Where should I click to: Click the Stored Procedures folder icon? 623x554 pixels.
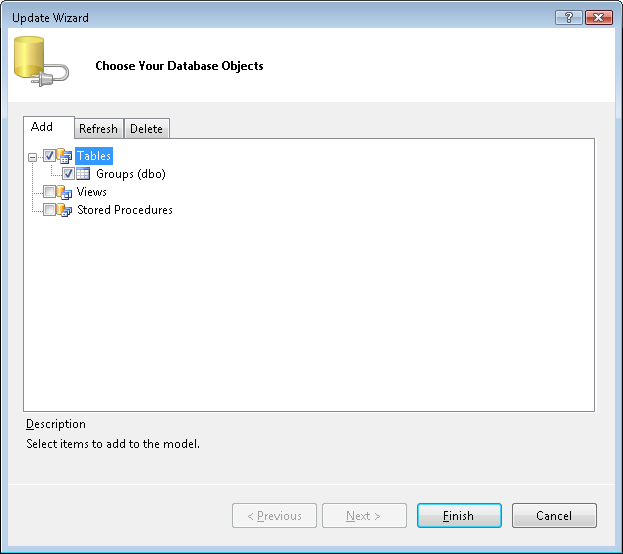pyautogui.click(x=64, y=210)
